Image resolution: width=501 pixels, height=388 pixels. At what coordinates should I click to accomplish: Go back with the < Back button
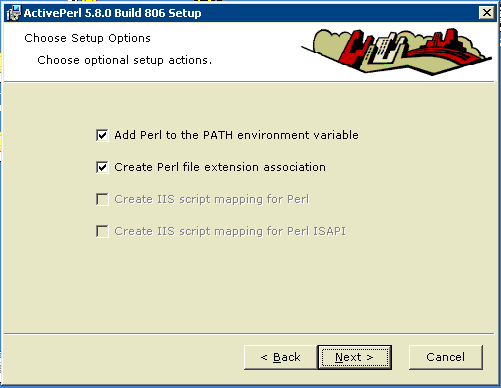[280, 357]
